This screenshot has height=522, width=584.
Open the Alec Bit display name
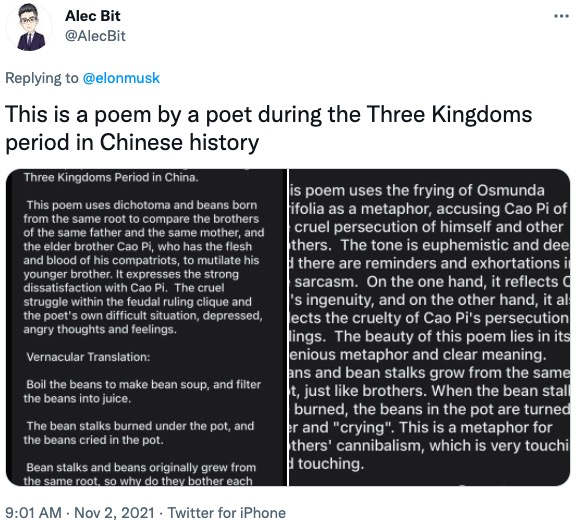[92, 16]
